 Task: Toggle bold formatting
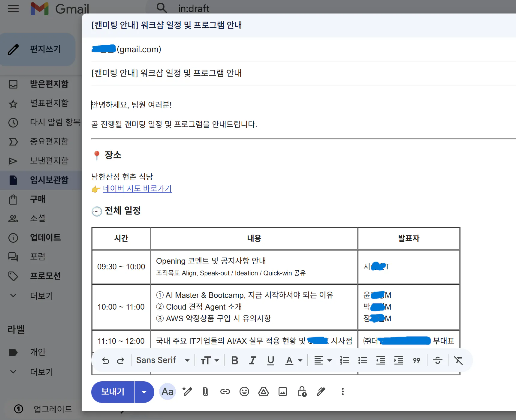click(235, 360)
